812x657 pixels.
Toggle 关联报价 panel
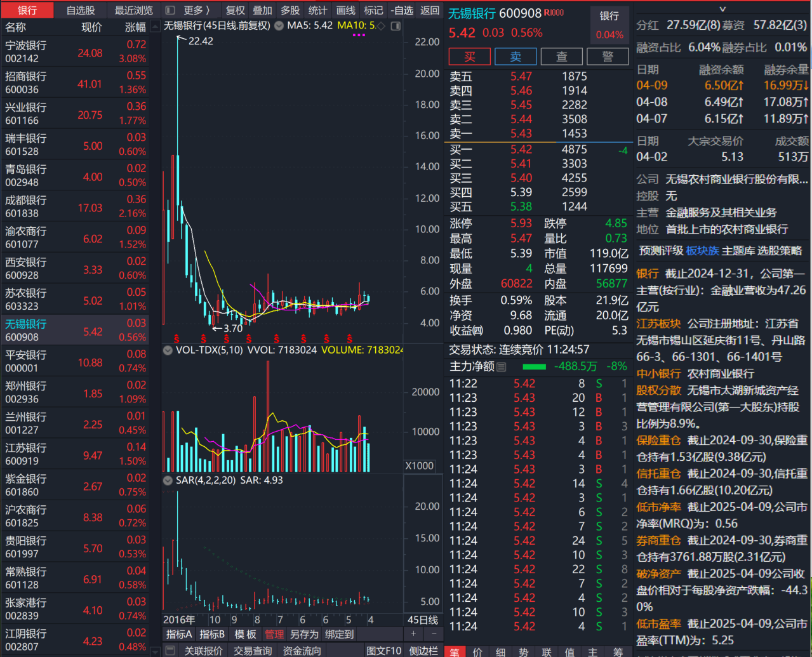[203, 651]
